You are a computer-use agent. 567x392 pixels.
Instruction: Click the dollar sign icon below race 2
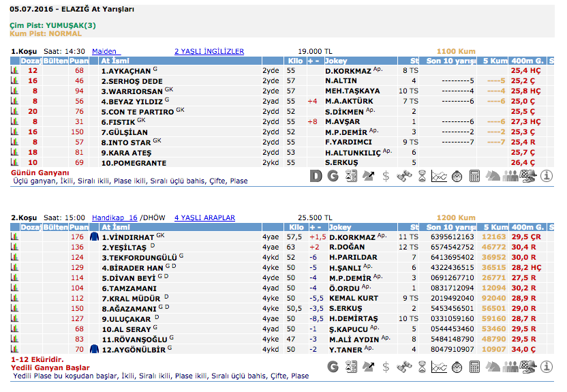(386, 367)
